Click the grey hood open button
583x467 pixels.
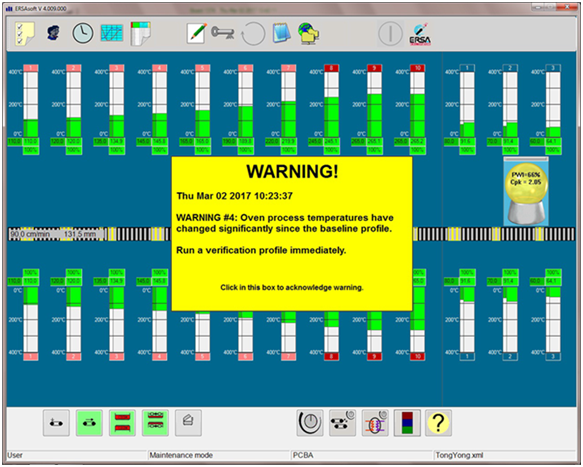pyautogui.click(x=189, y=423)
